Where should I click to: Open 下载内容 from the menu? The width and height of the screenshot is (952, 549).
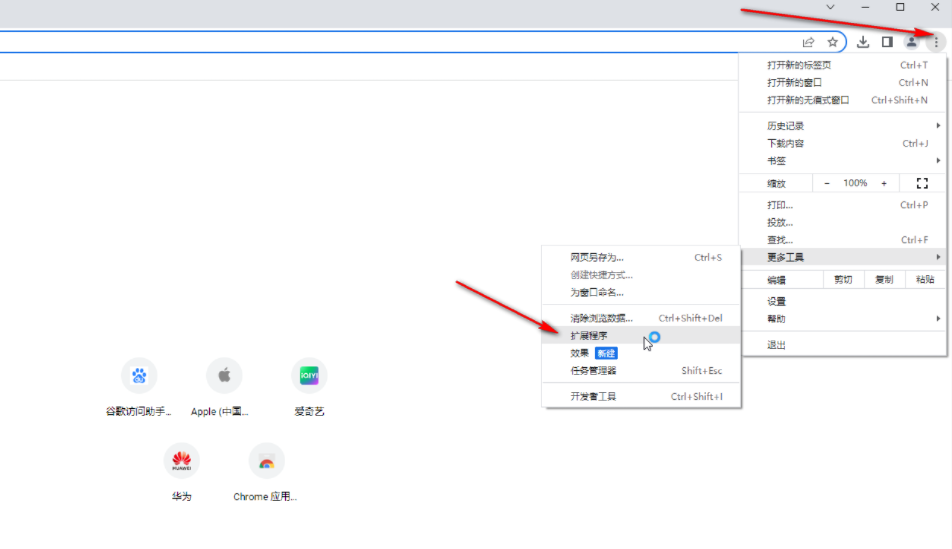843,143
